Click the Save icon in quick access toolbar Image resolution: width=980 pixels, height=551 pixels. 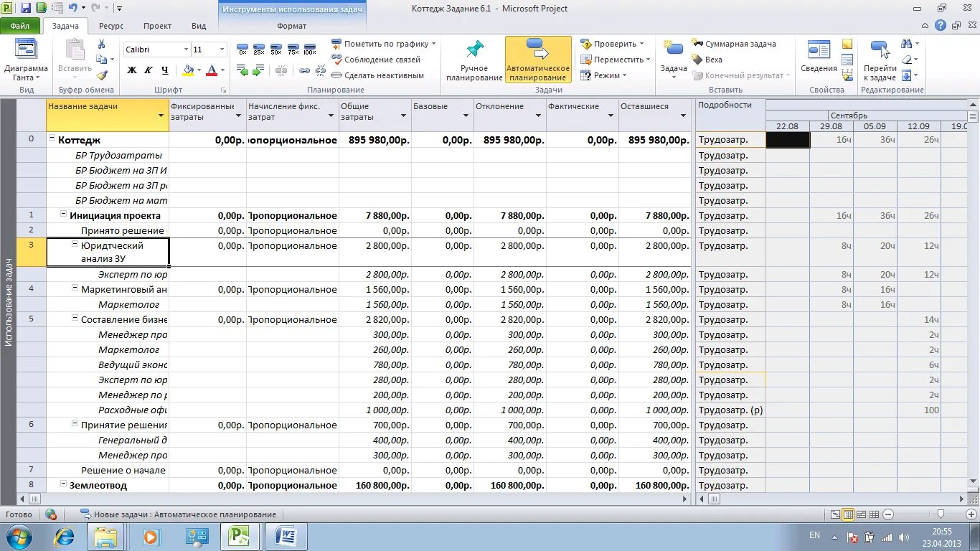coord(25,9)
